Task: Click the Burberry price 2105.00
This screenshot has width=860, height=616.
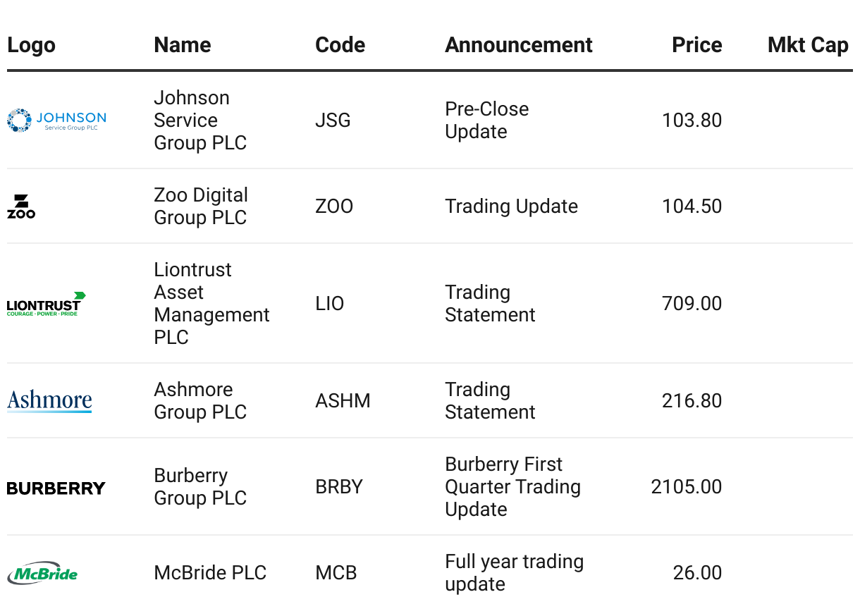Action: tap(687, 487)
